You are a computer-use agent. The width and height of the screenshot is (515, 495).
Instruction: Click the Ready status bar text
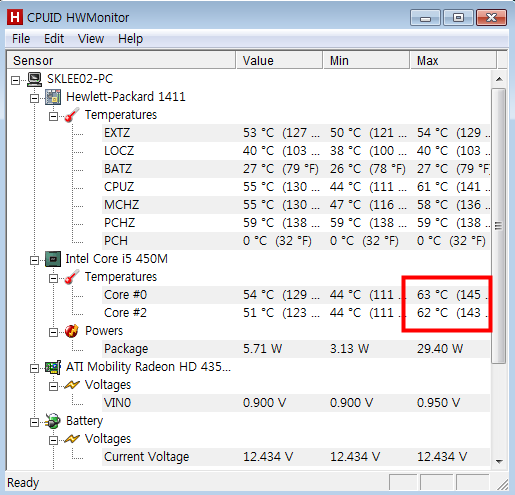(x=23, y=483)
